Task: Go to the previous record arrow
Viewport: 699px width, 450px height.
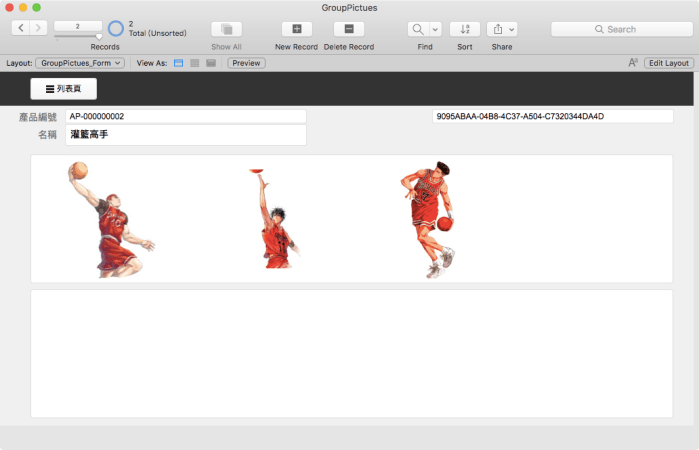Action: [20, 28]
